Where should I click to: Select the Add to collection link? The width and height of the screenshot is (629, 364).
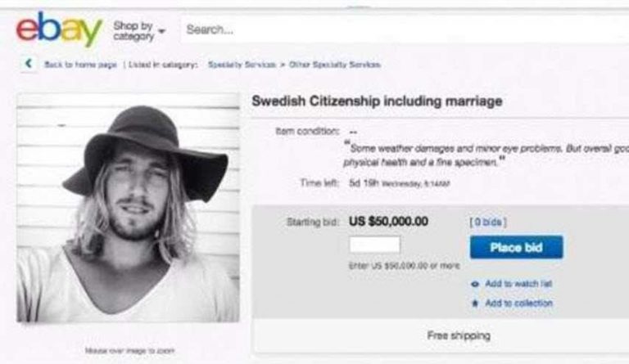tap(518, 303)
